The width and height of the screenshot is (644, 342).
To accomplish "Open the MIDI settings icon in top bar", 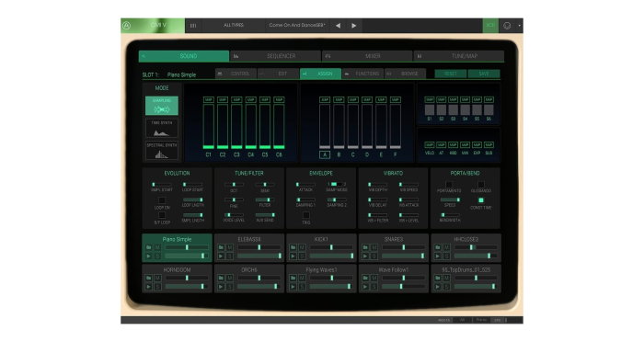I will pos(507,26).
